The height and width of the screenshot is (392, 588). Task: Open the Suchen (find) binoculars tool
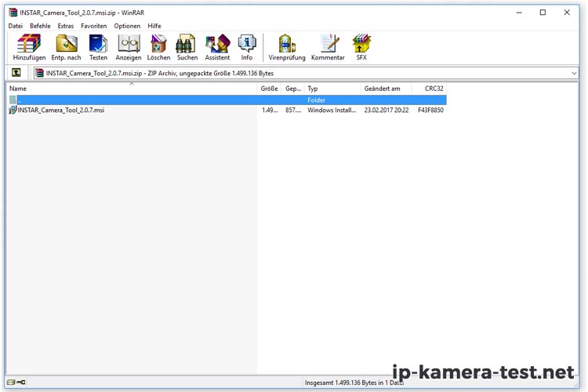point(187,47)
